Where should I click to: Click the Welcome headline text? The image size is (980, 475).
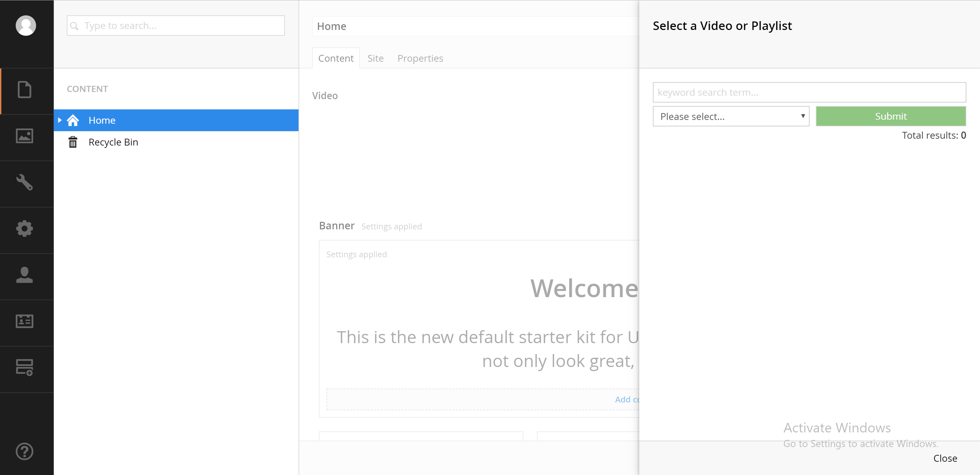click(x=584, y=288)
